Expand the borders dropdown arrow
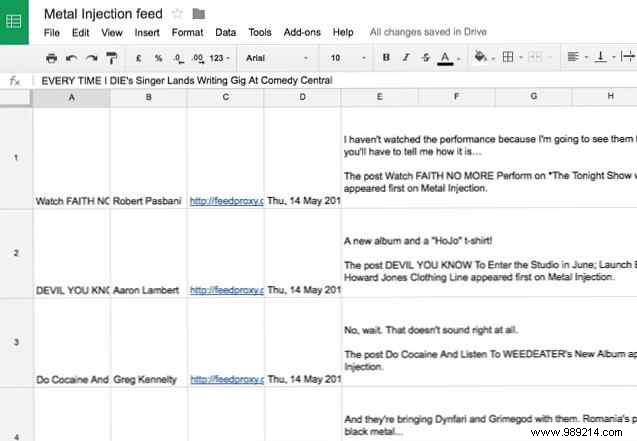The image size is (637, 441). [521, 58]
